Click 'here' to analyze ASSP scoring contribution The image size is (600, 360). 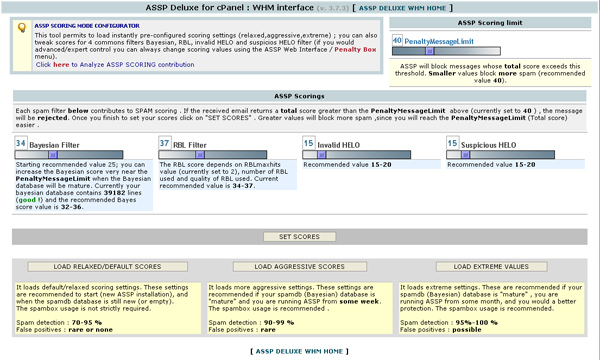pos(61,65)
